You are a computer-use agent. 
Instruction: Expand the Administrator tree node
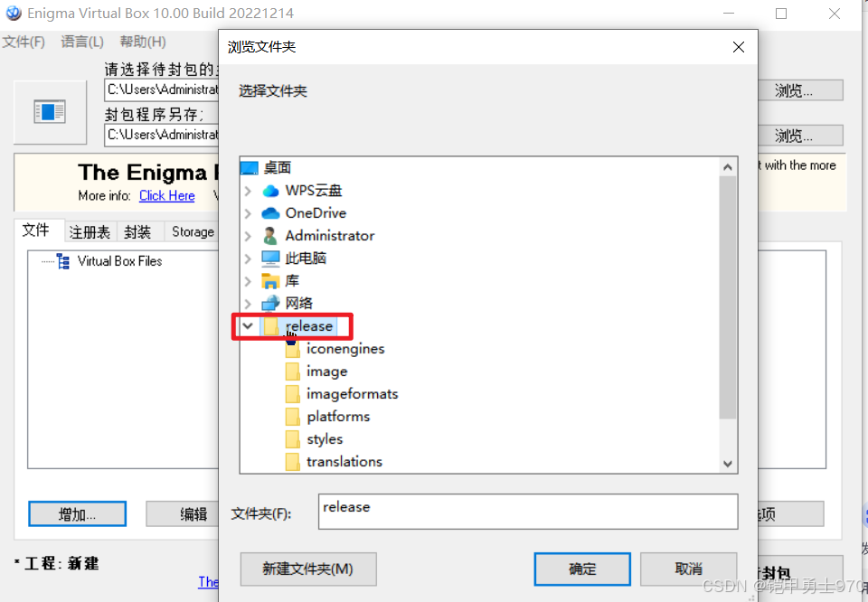(x=248, y=236)
